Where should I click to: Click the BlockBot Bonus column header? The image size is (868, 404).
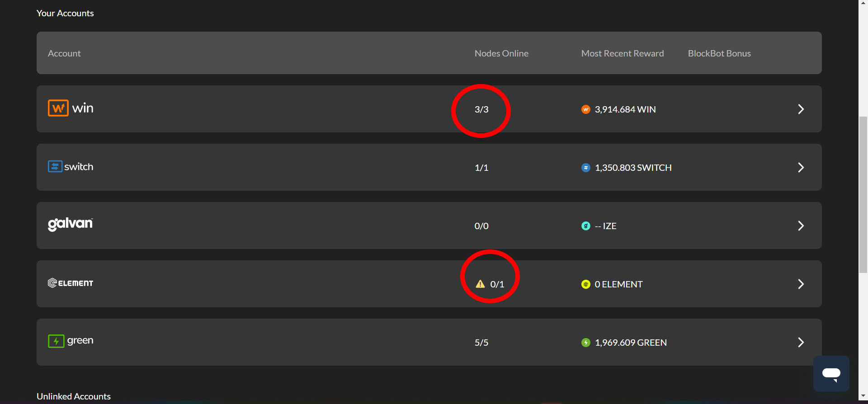[x=719, y=53]
